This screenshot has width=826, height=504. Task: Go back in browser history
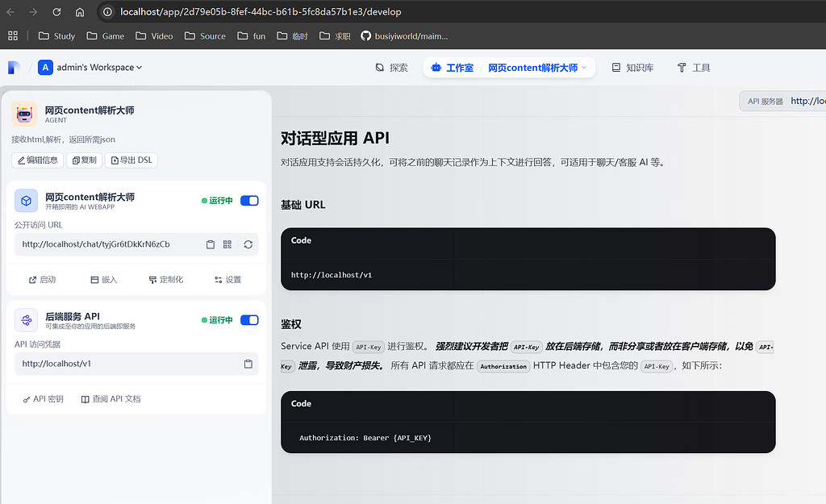tap(10, 11)
